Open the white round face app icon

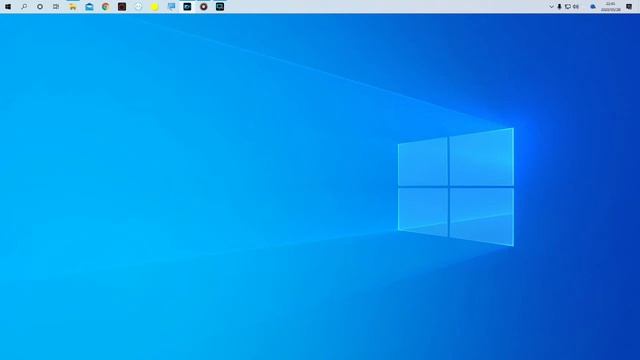point(138,7)
